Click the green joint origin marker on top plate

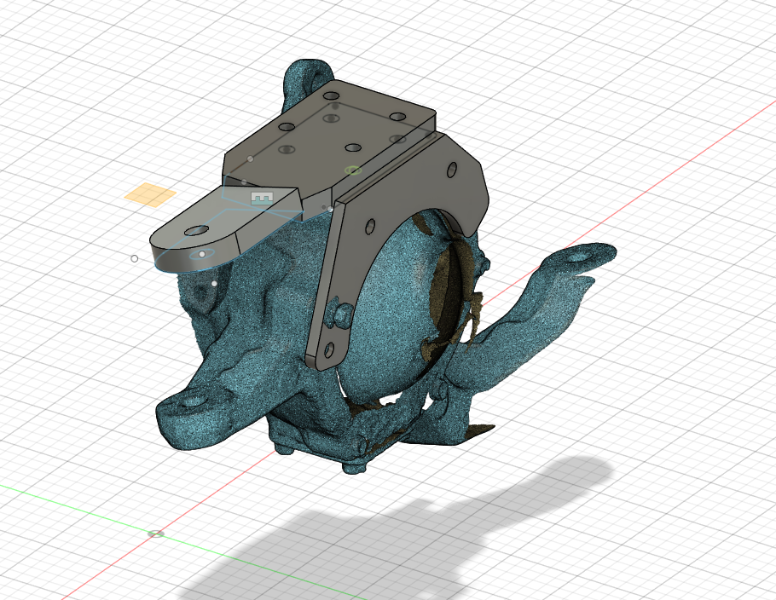[353, 170]
